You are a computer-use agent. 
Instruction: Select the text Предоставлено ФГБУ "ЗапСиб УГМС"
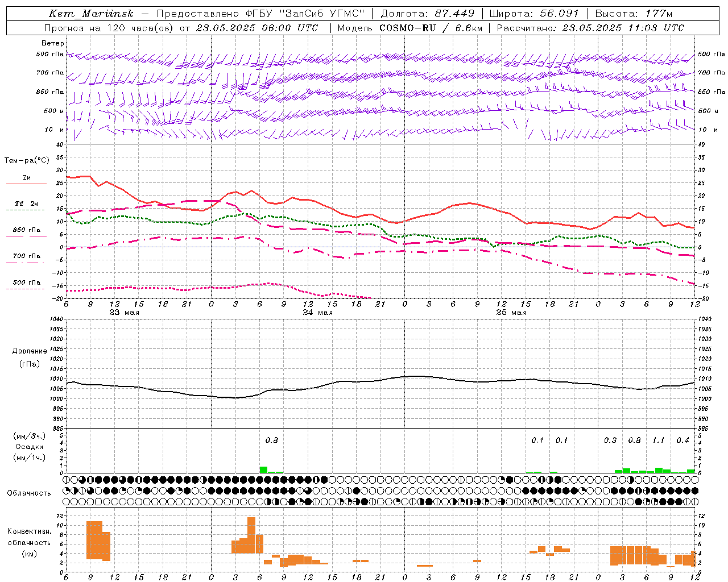coord(260,14)
